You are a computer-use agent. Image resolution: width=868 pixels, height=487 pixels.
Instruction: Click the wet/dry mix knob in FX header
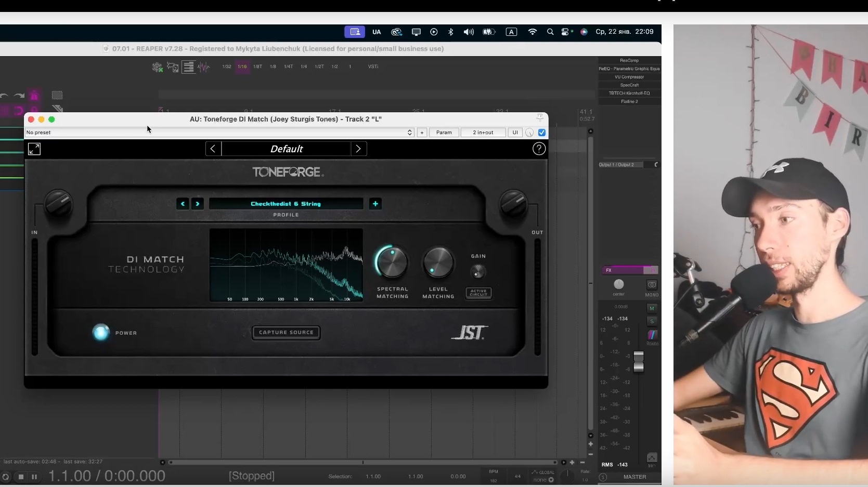(529, 133)
